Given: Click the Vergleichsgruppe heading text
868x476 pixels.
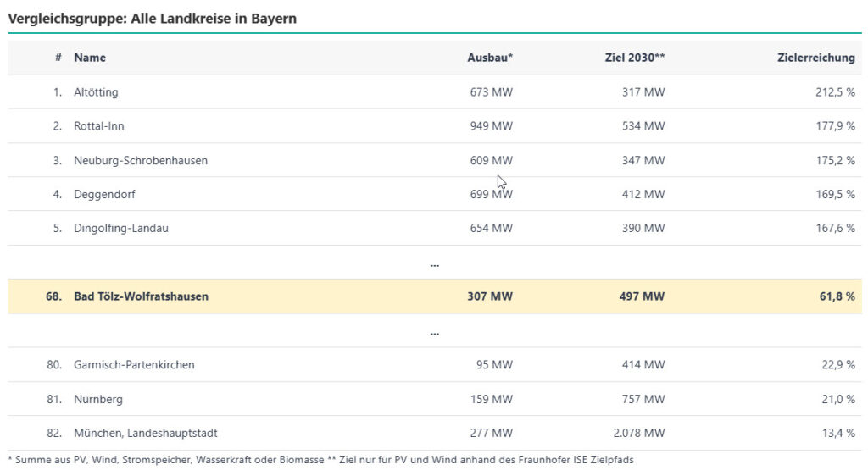Looking at the screenshot, I should tap(153, 18).
